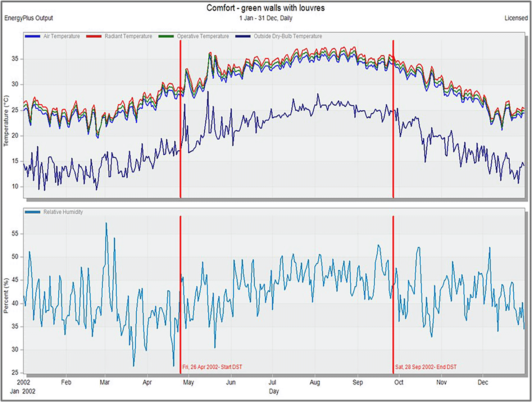532x402 pixels.
Task: Click the 'Dec' x-axis tick label
Action: point(483,382)
